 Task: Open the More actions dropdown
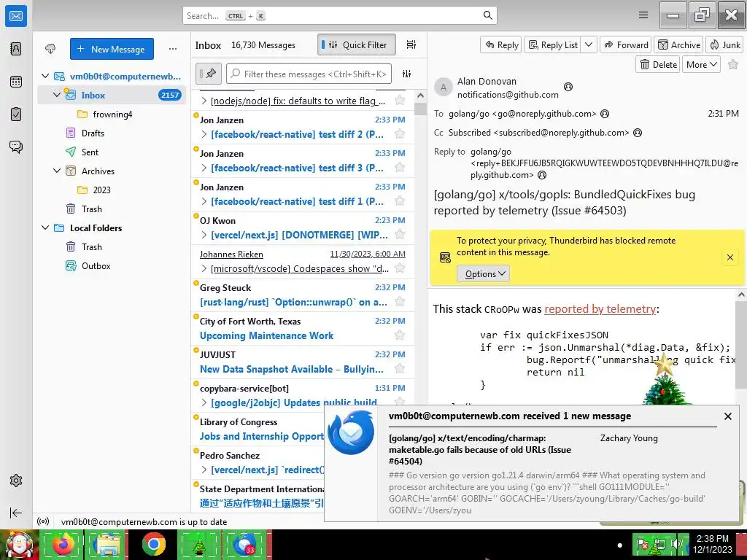[x=701, y=64]
